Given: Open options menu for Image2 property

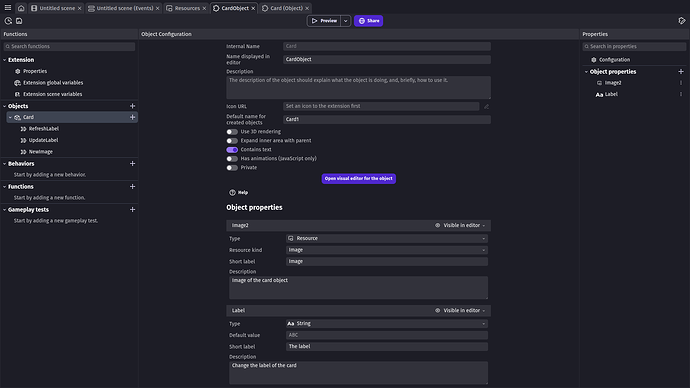Looking at the screenshot, I should tap(681, 83).
